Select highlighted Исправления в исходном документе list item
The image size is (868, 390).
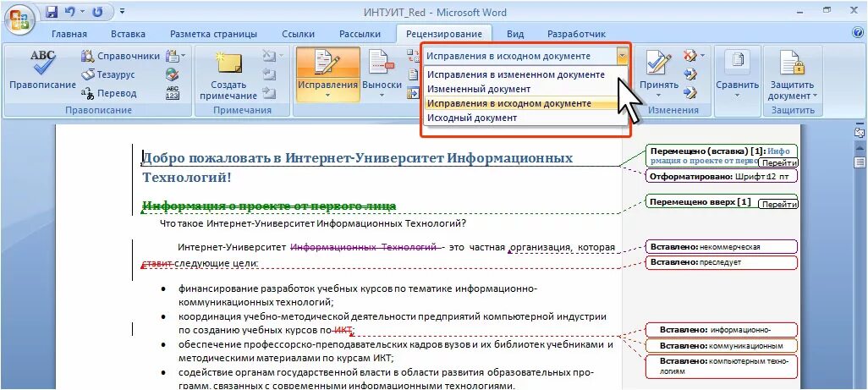pyautogui.click(x=526, y=103)
